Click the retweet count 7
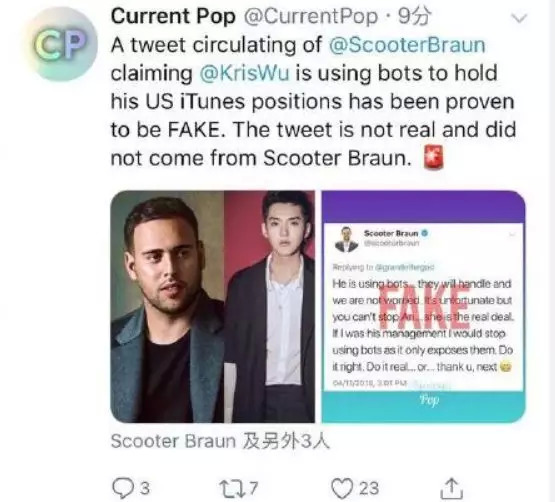 pos(253,488)
